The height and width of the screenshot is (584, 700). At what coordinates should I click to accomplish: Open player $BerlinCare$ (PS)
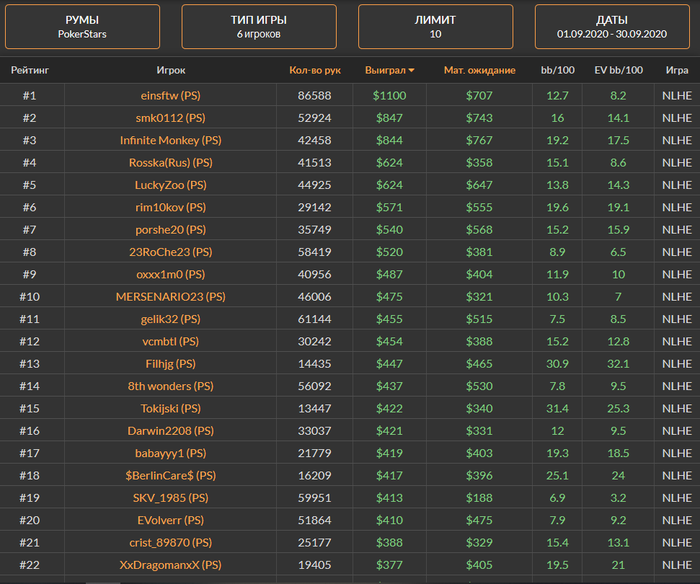[x=171, y=475]
